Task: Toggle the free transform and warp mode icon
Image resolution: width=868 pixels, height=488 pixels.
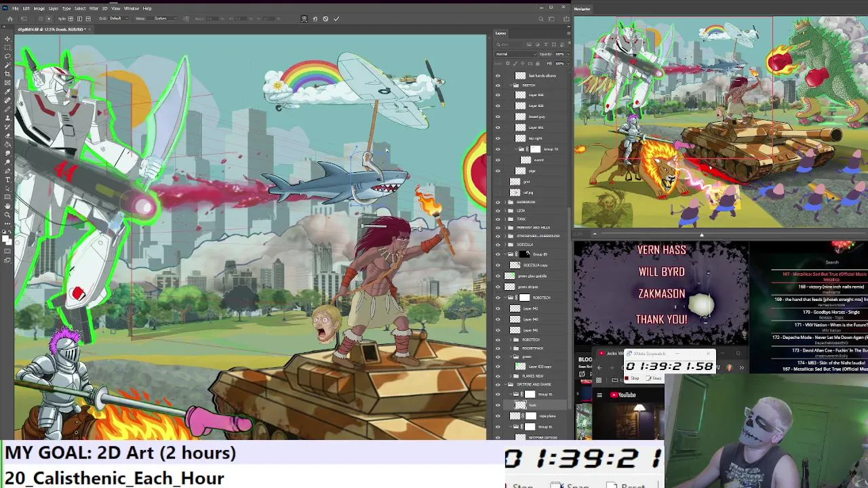Action: coord(304,18)
